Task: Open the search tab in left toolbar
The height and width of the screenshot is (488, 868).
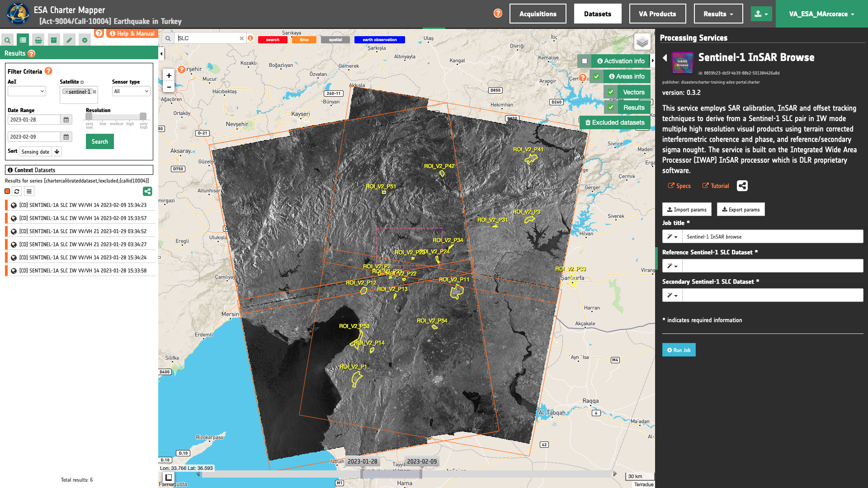Action: coord(8,40)
